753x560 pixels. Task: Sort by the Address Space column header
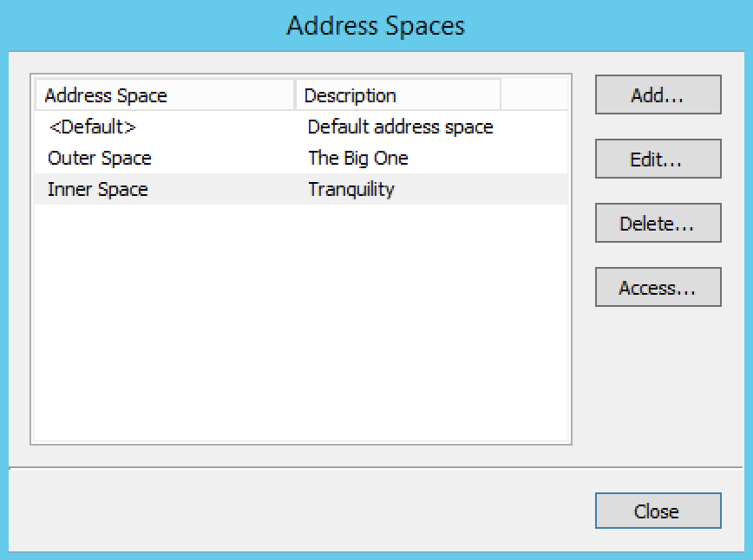coord(165,95)
